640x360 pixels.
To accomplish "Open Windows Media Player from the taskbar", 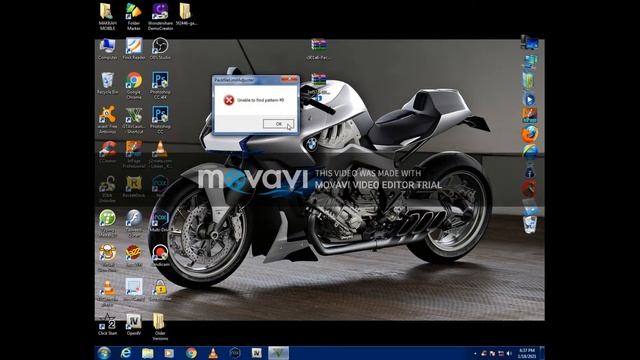I will point(169,353).
